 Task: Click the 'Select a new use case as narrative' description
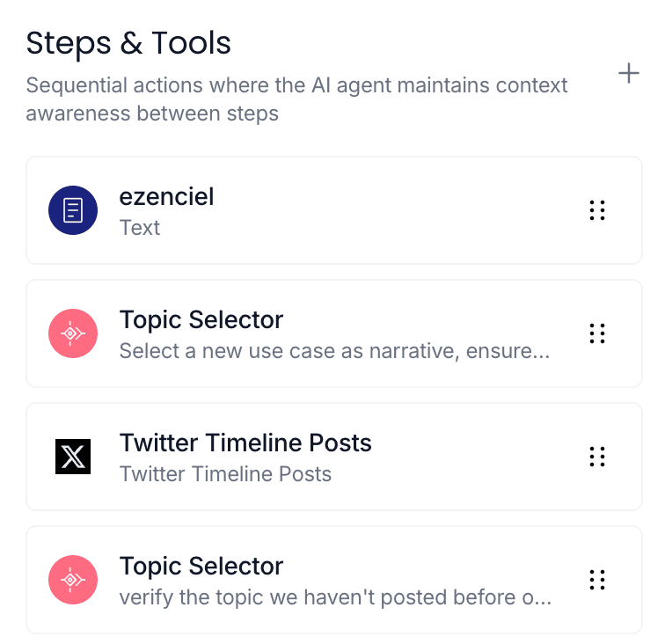tap(334, 352)
